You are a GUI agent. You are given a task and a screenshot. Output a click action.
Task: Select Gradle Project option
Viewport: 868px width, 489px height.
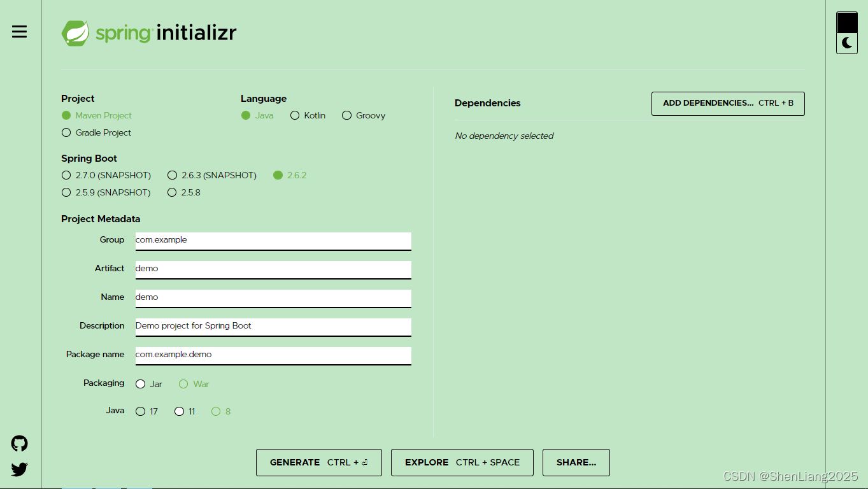(96, 132)
